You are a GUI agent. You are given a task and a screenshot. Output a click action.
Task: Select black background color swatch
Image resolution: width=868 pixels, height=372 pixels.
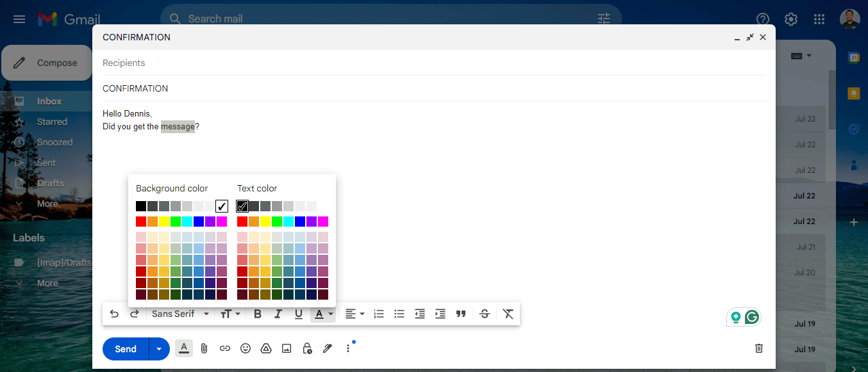(141, 206)
